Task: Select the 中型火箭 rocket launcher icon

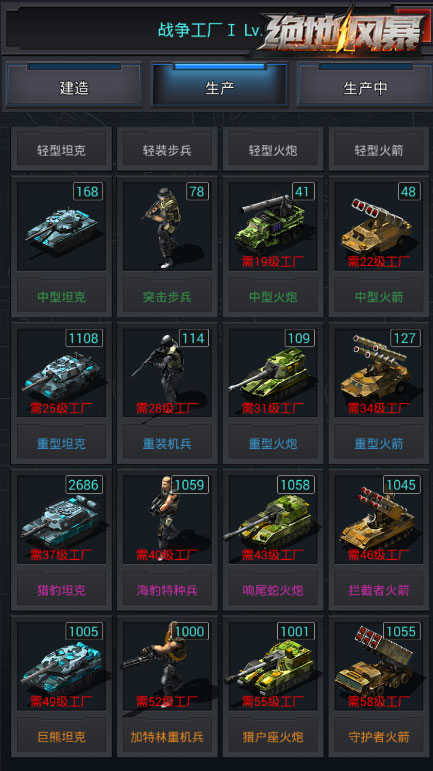Action: 378,226
